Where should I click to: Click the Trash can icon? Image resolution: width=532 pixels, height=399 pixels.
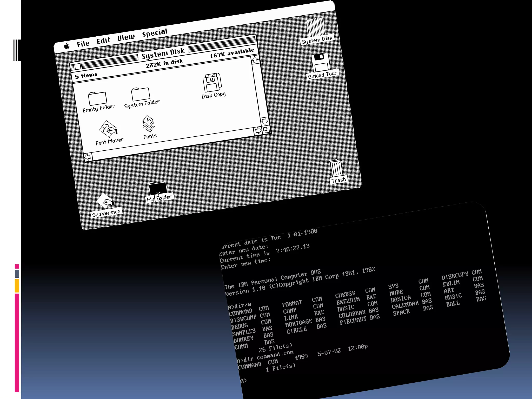[x=337, y=168]
